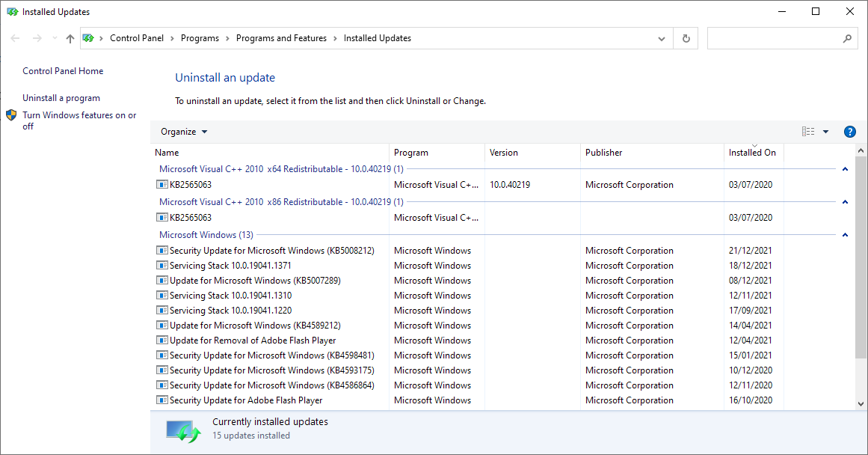Click icon of Security Update for Adobe Flash Player
Screen dimensions: 868x455
(x=162, y=400)
